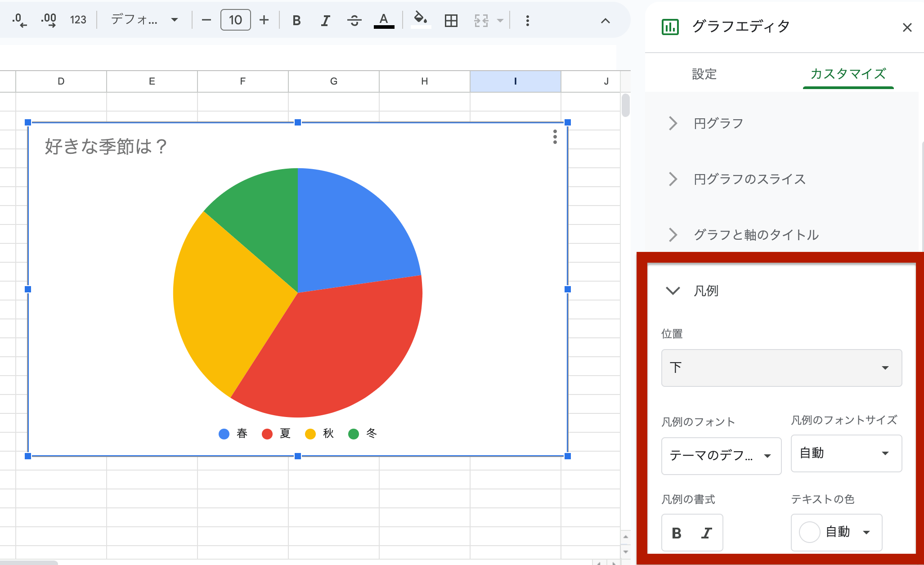Increase decimal places in the toolbar
The height and width of the screenshot is (565, 924).
tap(49, 20)
